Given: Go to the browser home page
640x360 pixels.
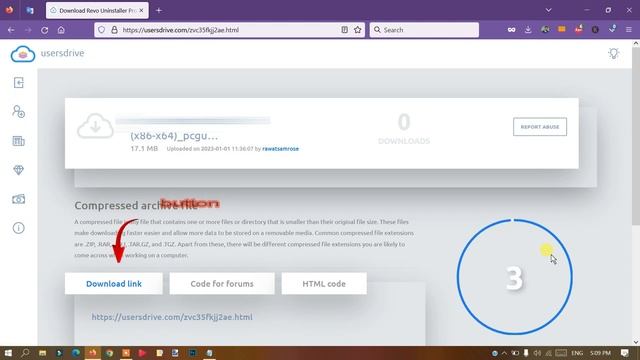Looking at the screenshot, I should (61, 30).
